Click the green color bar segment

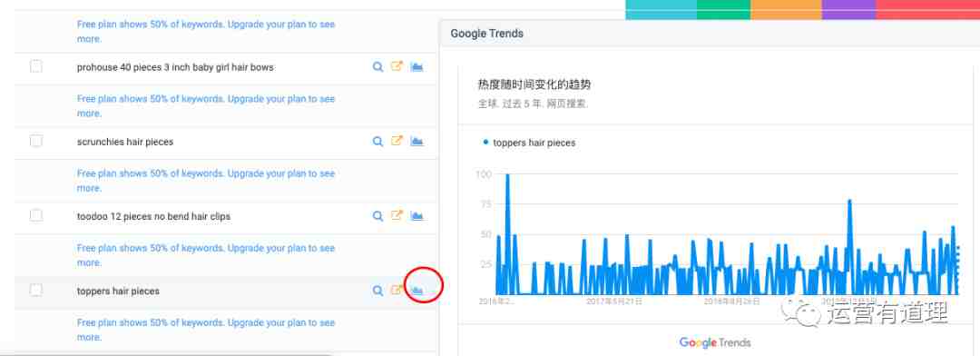(724, 9)
